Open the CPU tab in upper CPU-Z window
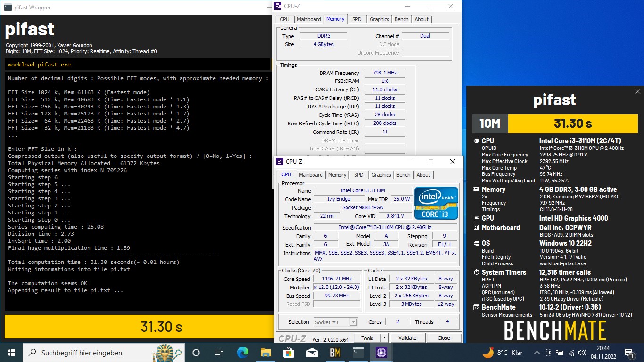 tap(284, 19)
